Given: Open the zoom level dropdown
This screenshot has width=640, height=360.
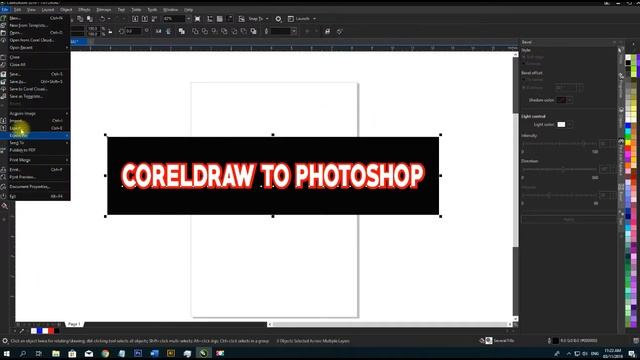Looking at the screenshot, I should pos(188,19).
